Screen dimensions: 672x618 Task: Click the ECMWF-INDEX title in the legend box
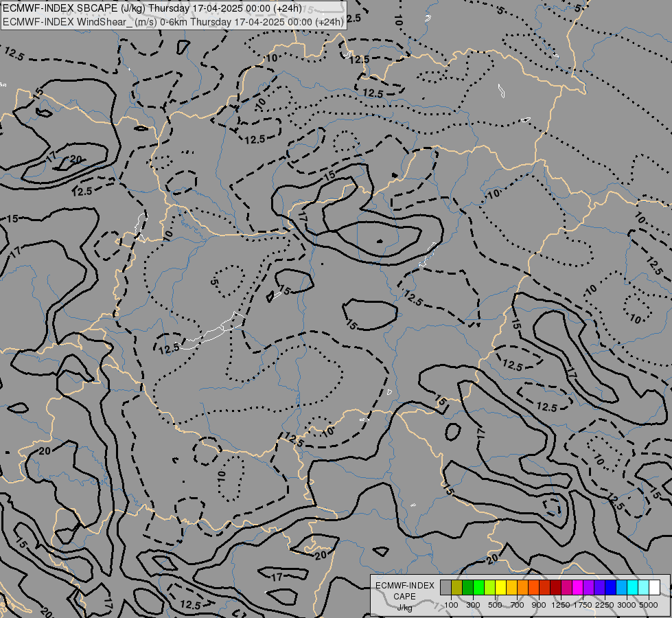(405, 586)
